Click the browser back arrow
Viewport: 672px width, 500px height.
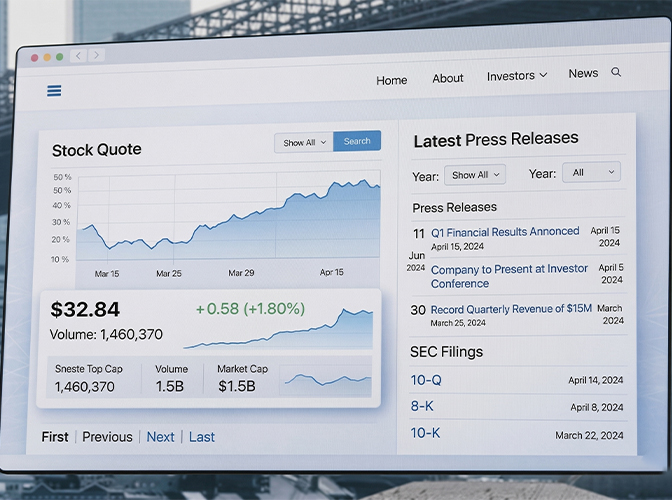click(79, 56)
